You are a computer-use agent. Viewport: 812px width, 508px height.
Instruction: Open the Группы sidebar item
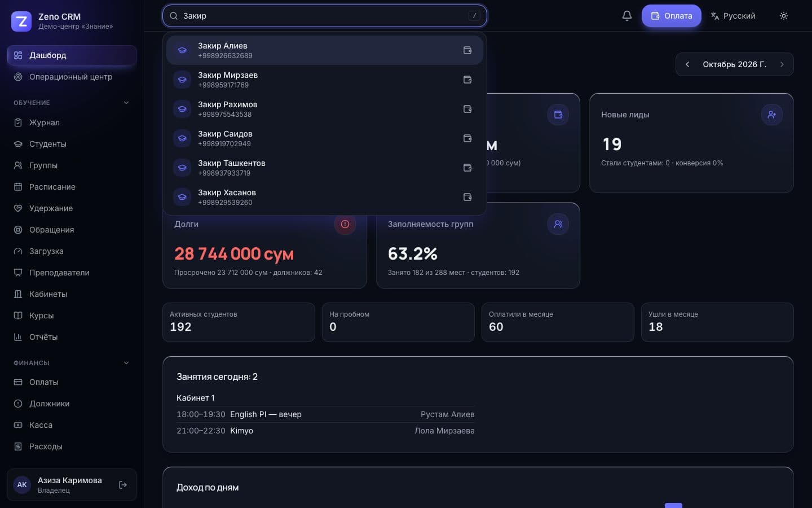[x=72, y=165]
